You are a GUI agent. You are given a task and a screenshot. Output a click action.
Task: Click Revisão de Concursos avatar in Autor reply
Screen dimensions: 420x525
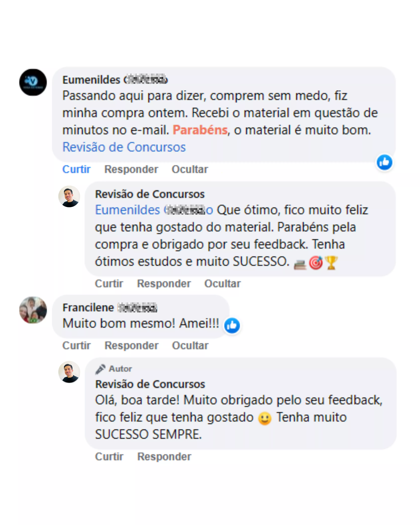[69, 372]
